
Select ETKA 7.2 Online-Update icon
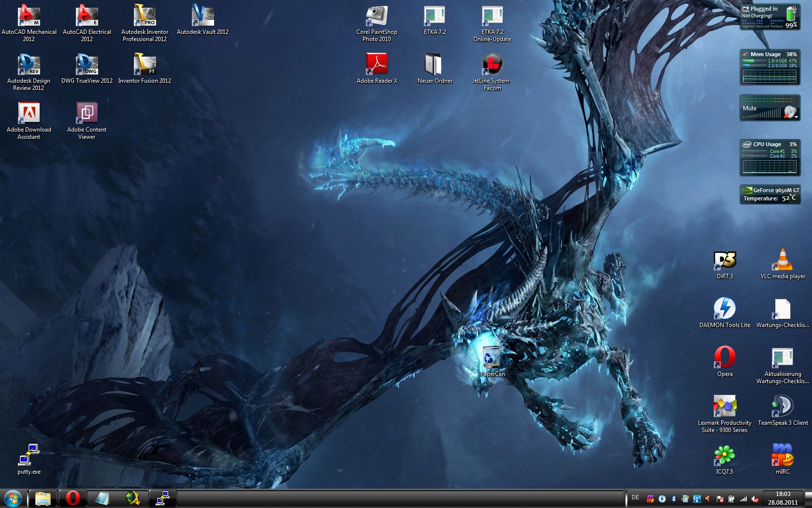[492, 23]
